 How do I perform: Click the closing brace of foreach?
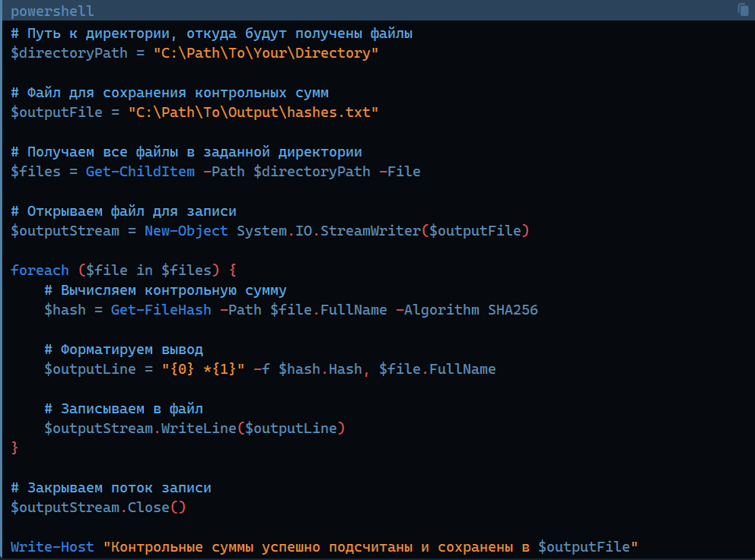point(14,448)
